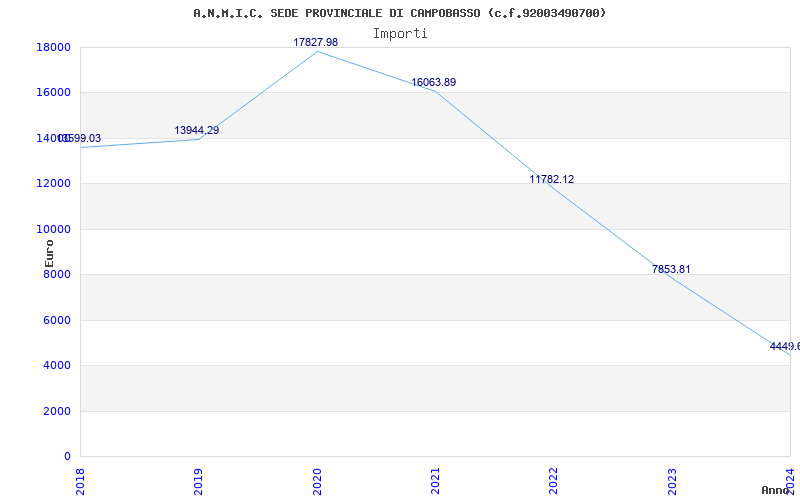Select the 11782.12 data label
This screenshot has width=800, height=500.
(x=552, y=179)
